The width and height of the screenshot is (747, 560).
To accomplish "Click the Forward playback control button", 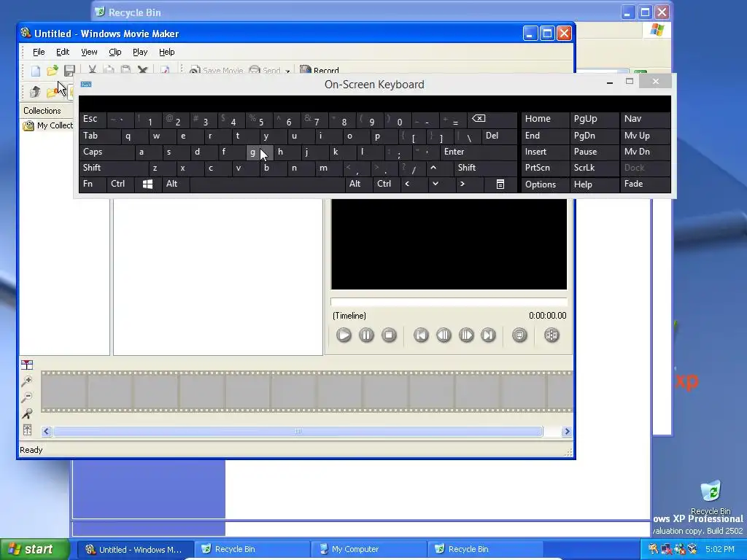I will [488, 335].
